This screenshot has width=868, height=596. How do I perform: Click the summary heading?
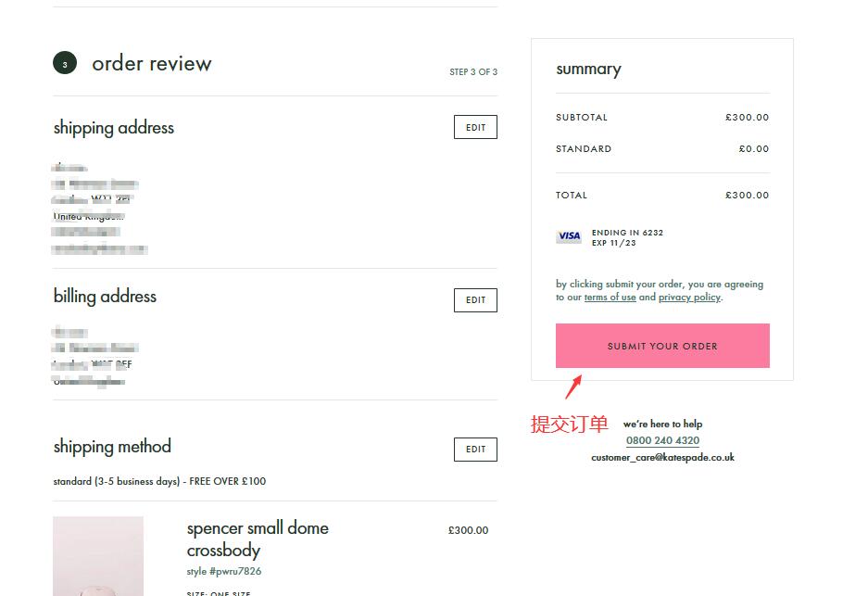[x=588, y=70]
